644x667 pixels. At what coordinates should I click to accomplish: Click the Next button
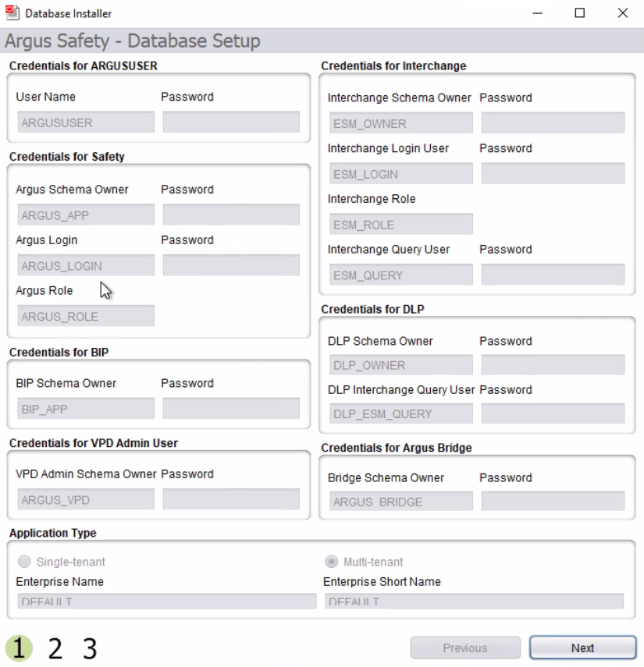click(x=582, y=647)
